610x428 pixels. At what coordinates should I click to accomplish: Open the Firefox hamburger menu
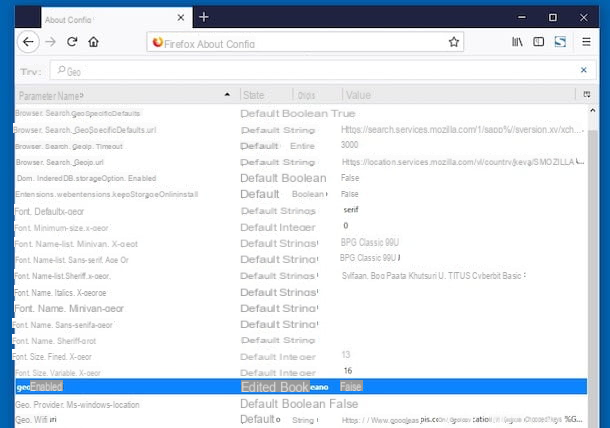[x=586, y=42]
